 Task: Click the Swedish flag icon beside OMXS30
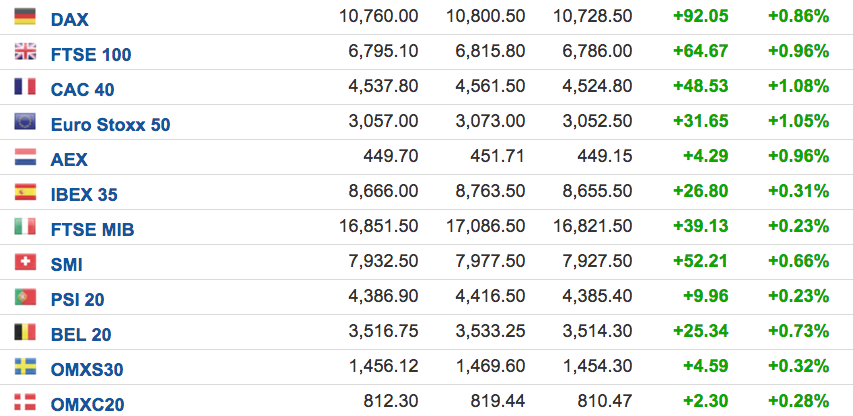pos(25,367)
